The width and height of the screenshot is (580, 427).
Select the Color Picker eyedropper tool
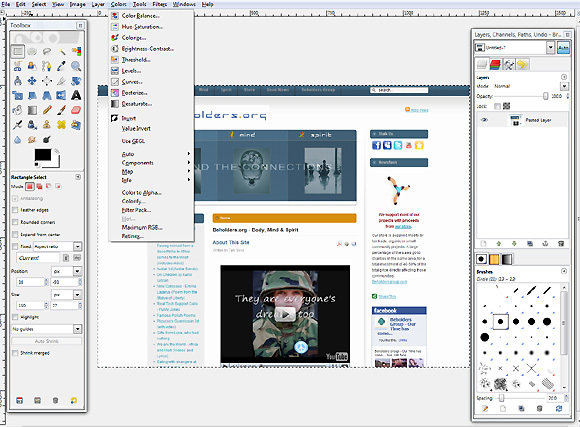(61, 66)
